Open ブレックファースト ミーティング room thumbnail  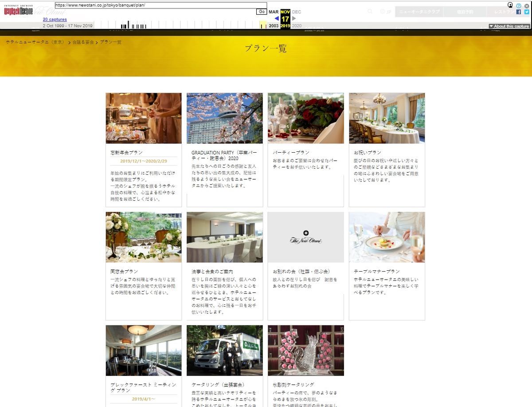(x=144, y=350)
